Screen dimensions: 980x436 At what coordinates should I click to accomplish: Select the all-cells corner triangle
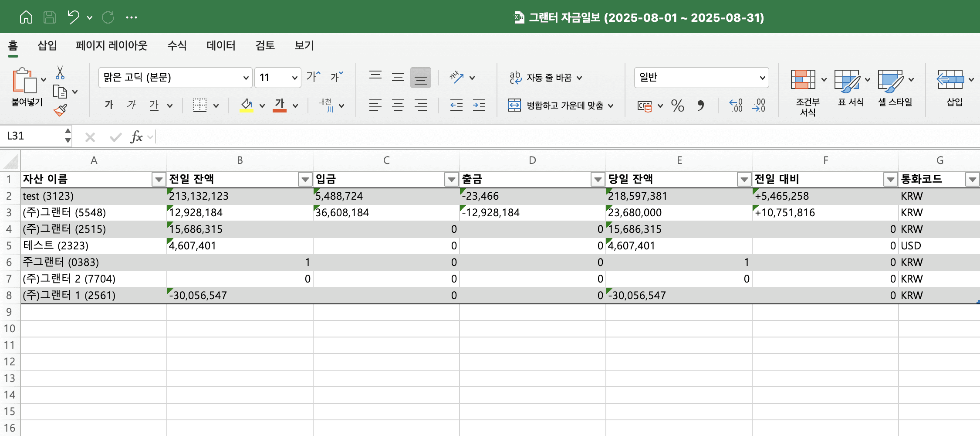tap(10, 160)
